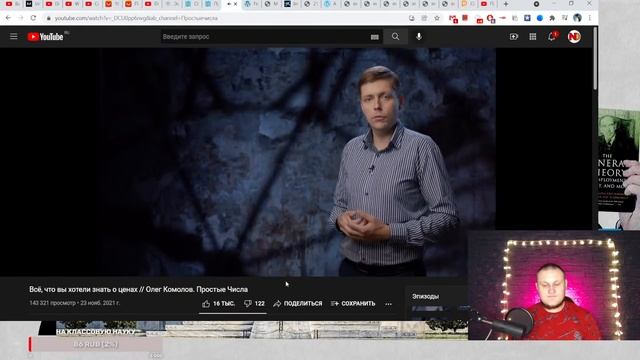Switch to the tab with black M icon
Screen dimensions: 640x360
coord(29,4)
